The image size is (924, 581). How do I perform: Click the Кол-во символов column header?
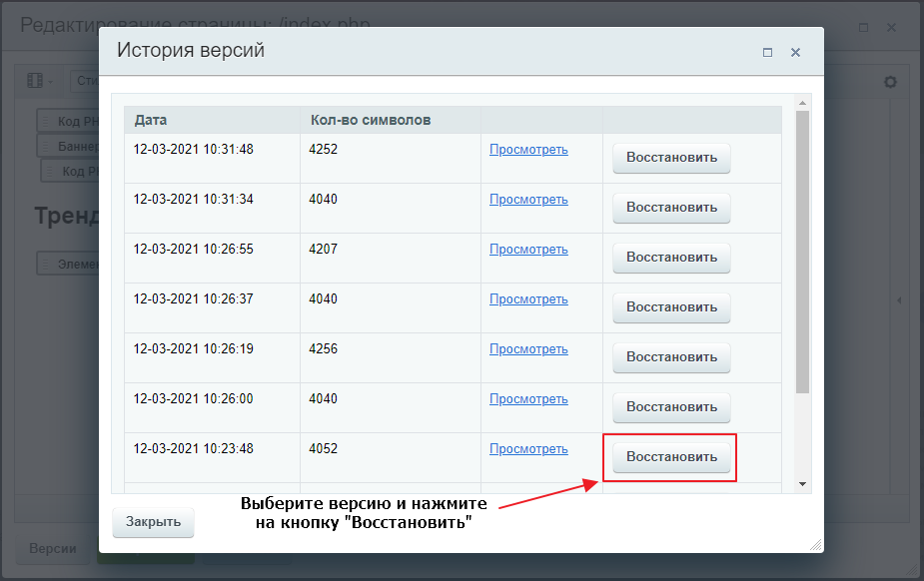[x=371, y=120]
